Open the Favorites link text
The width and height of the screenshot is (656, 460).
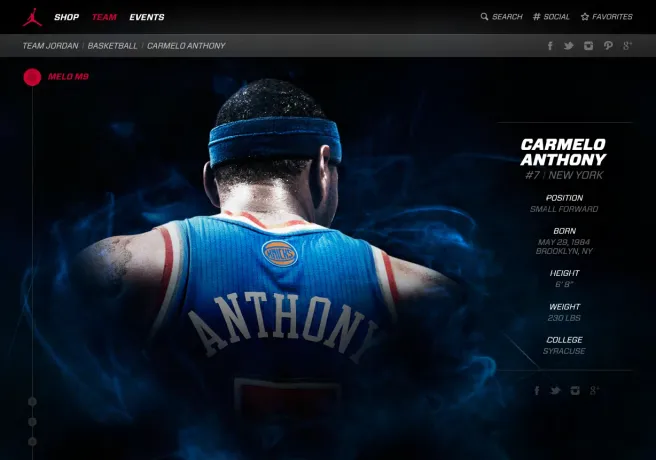(x=612, y=17)
